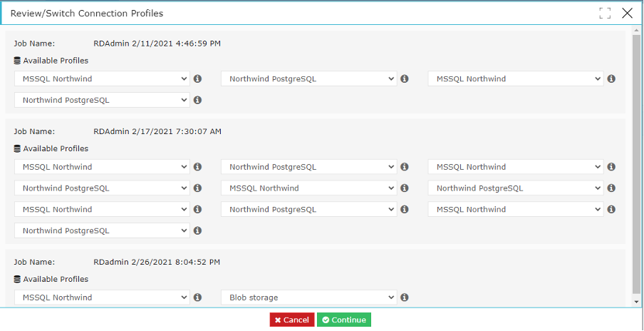This screenshot has width=644, height=331.
Task: Close the Review/Switch Connection Profiles dialog
Action: tap(627, 13)
